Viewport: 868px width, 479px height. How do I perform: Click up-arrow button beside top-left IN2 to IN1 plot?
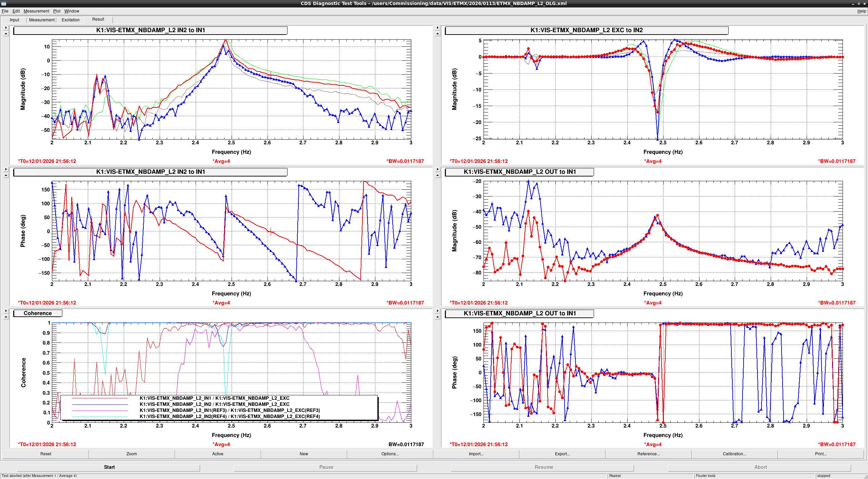click(x=6, y=34)
